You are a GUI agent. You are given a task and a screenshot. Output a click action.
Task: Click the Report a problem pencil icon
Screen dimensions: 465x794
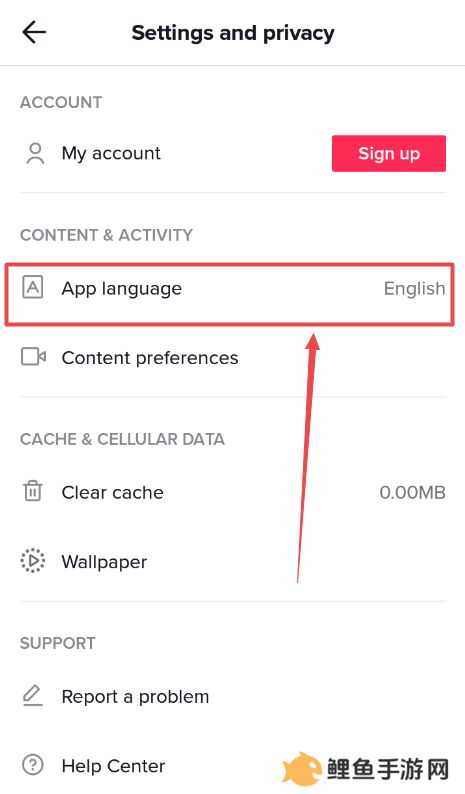33,696
